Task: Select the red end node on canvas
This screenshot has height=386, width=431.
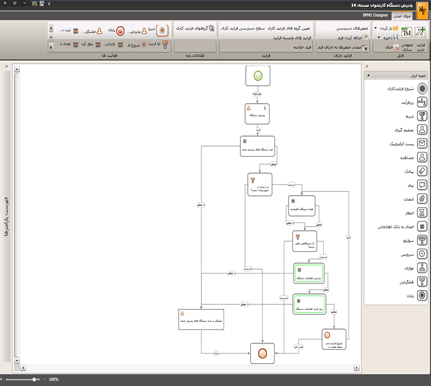Action: click(262, 353)
